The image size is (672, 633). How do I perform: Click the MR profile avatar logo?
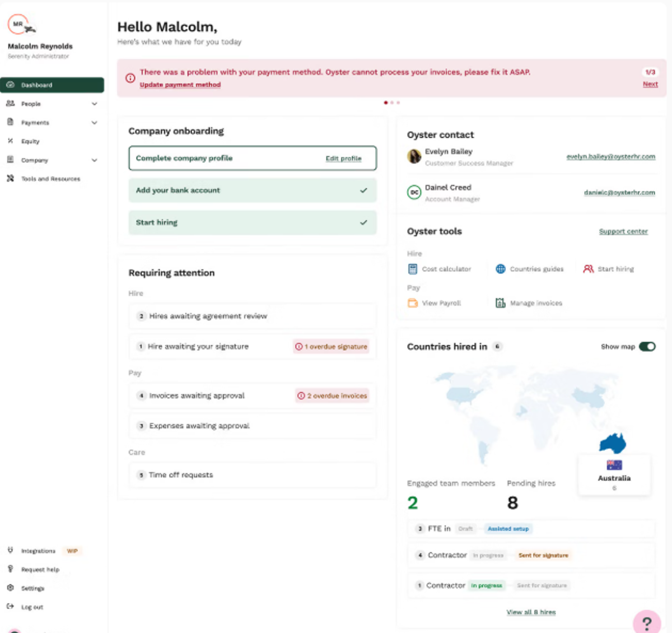point(22,25)
